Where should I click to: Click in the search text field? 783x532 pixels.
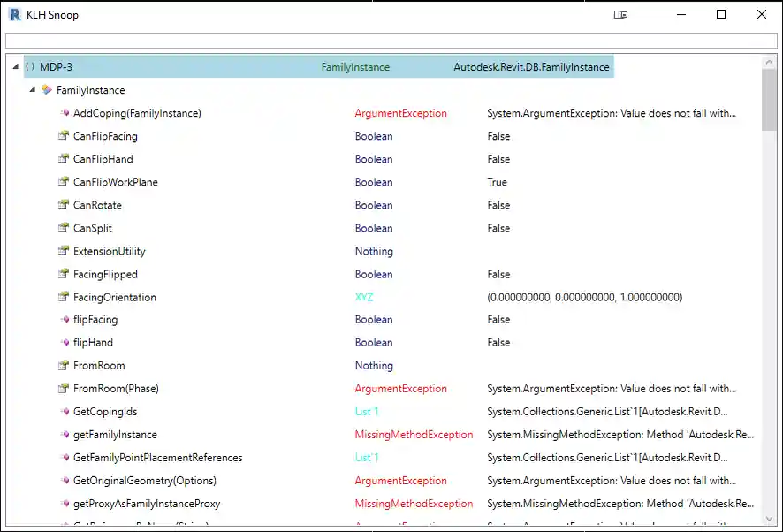point(391,41)
